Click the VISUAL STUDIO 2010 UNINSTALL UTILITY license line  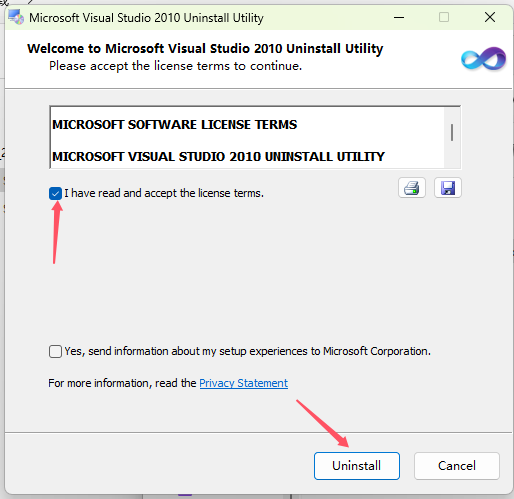[218, 157]
